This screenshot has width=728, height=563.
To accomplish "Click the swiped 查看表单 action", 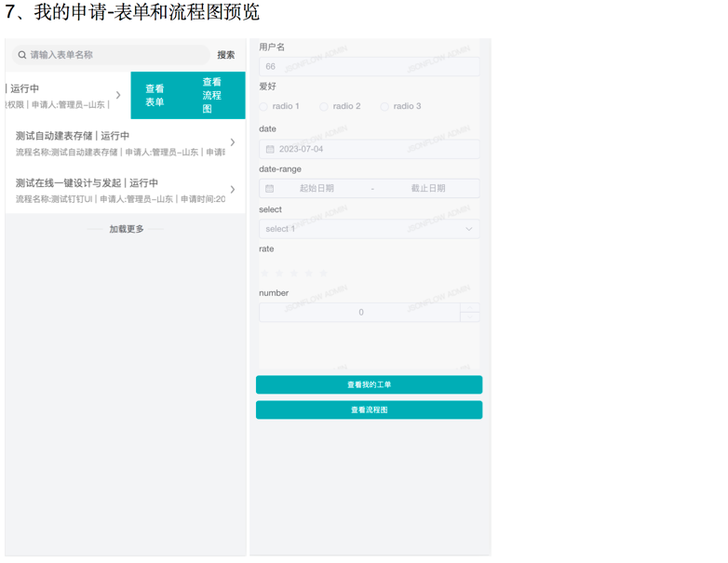I will coord(155,96).
